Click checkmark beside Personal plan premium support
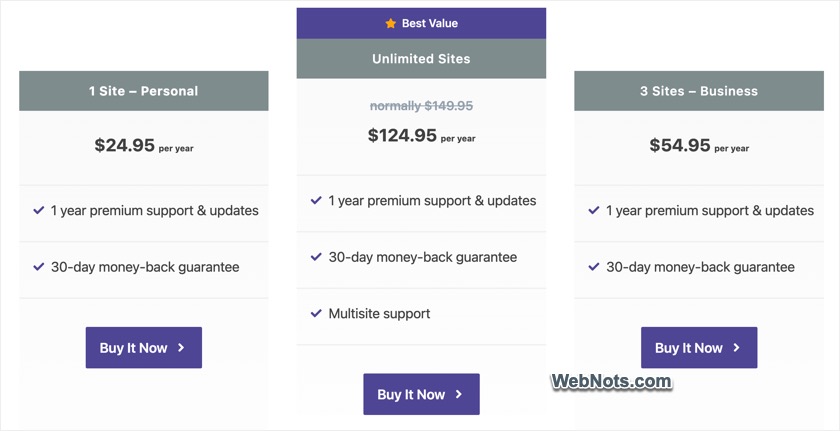This screenshot has height=431, width=840. [39, 211]
